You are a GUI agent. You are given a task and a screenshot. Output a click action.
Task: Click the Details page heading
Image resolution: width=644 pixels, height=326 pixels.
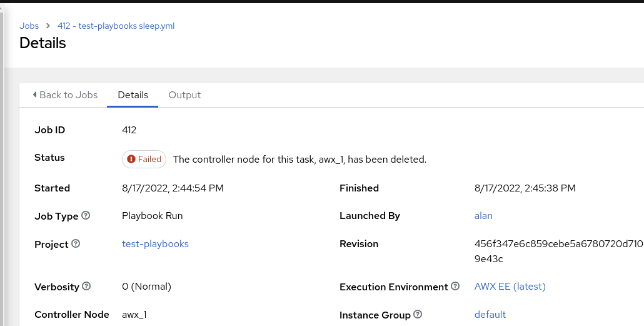pyautogui.click(x=43, y=43)
